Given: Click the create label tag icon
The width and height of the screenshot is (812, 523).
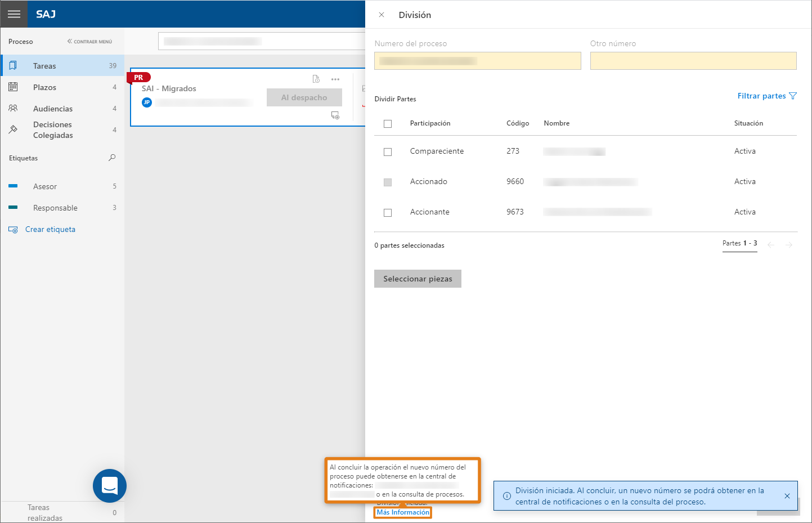Looking at the screenshot, I should coord(13,230).
